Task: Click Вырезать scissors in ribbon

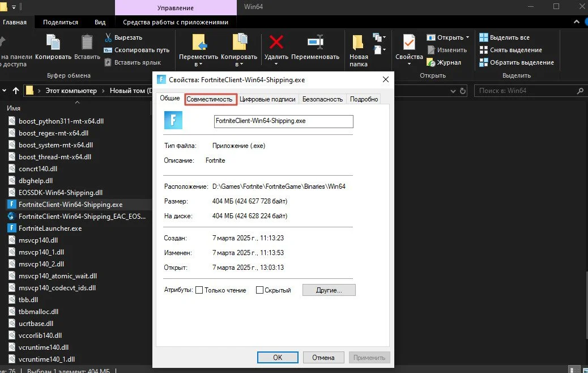Action: [x=123, y=37]
